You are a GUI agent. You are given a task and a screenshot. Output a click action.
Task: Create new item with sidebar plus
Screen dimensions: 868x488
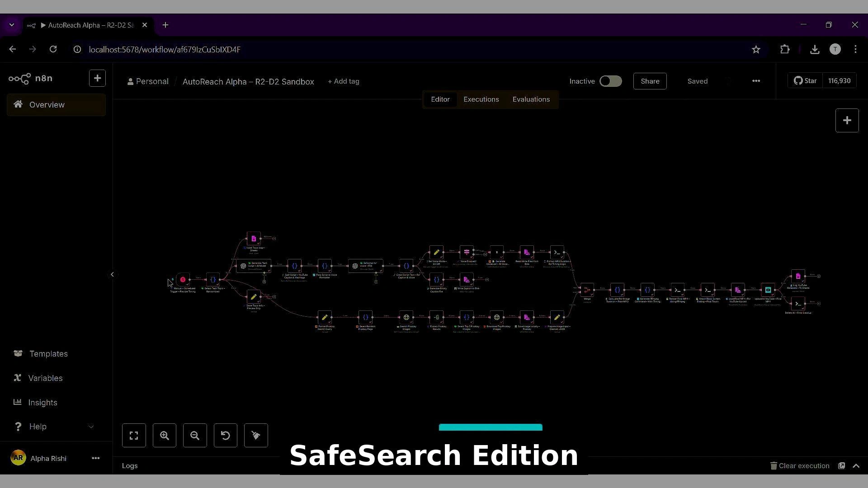tap(97, 78)
